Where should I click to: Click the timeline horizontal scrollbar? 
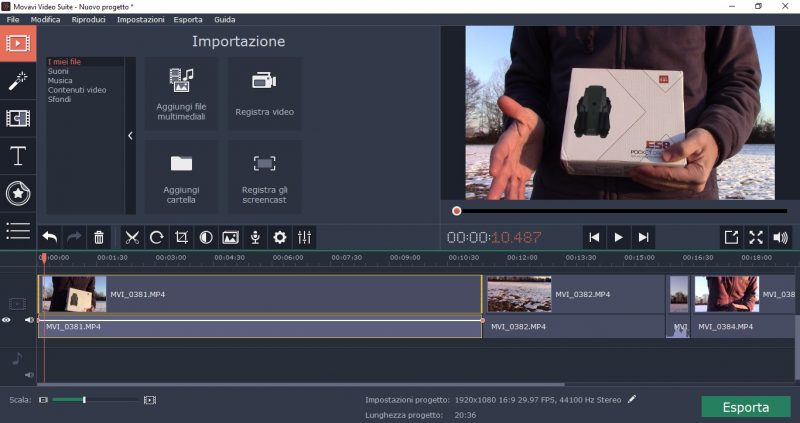pyautogui.click(x=301, y=385)
